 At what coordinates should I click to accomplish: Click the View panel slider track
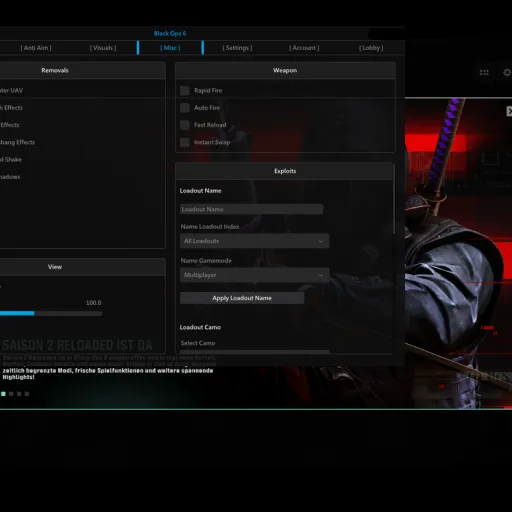(51, 313)
